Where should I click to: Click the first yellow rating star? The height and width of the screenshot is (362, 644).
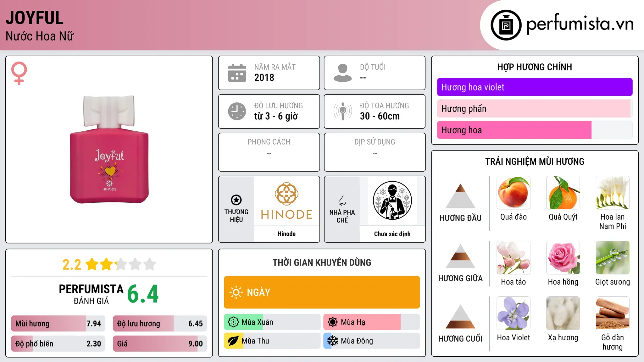92,264
